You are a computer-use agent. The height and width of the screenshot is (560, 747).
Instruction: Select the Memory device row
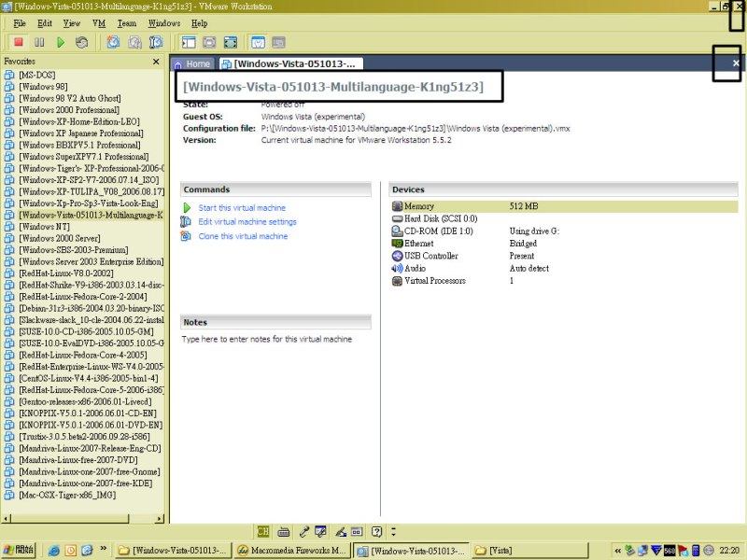[x=564, y=206]
